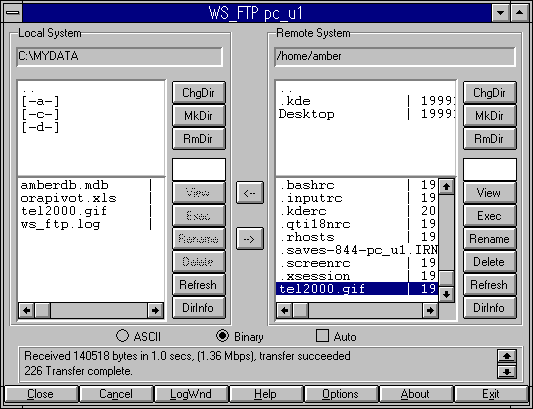Remote file list scroll down arrow
533x409 pixels.
coord(446,294)
